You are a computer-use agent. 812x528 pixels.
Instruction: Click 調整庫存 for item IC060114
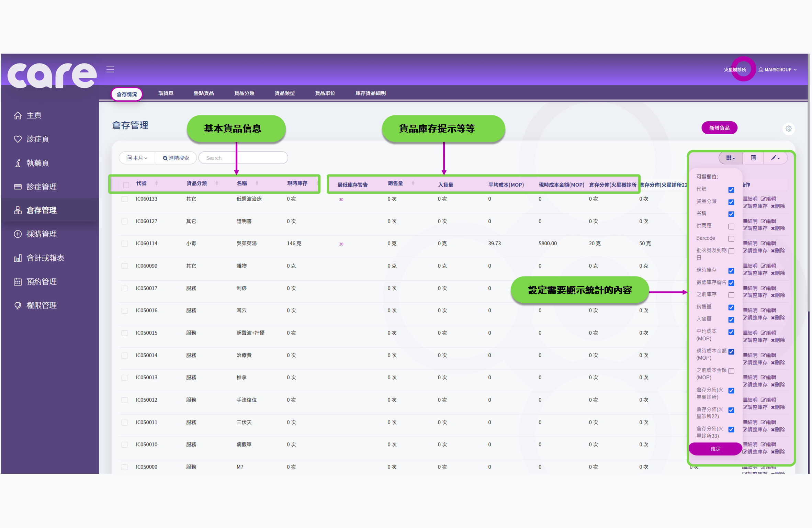point(755,250)
